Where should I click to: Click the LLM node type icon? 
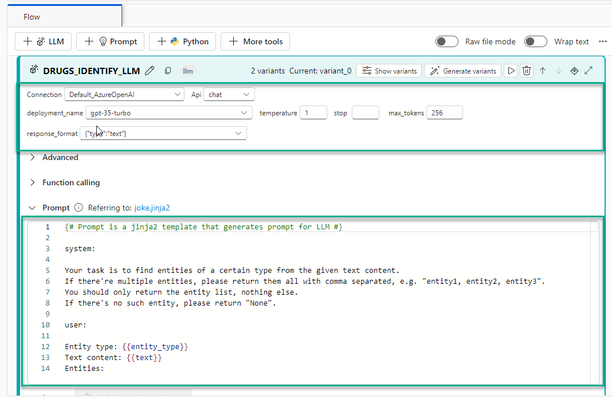pyautogui.click(x=34, y=69)
